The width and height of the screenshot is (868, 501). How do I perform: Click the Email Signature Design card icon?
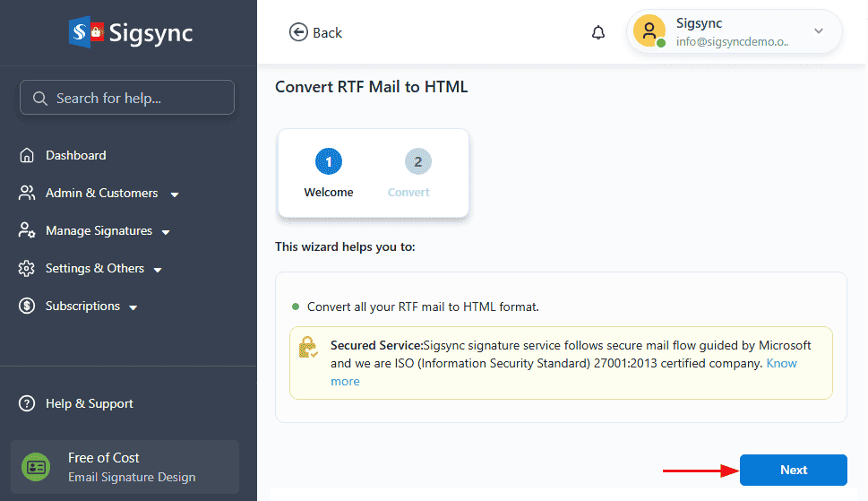pos(37,467)
